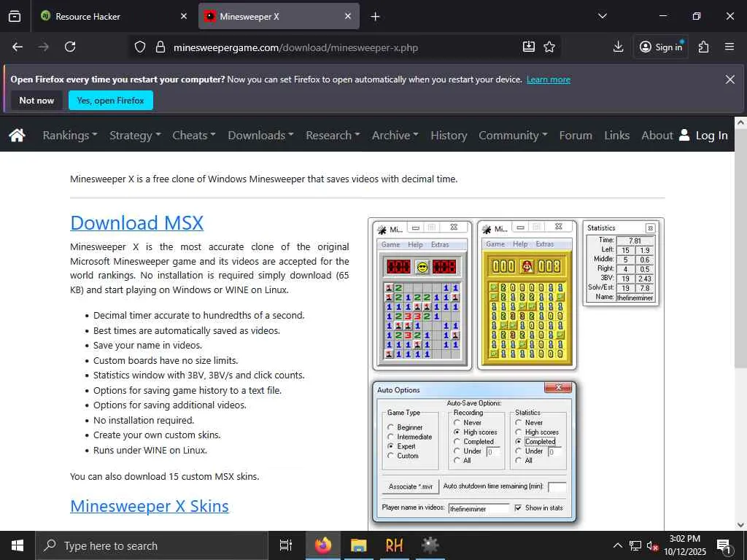This screenshot has width=747, height=560.
Task: Open the Minesweeper X Skins link
Action: tap(150, 506)
